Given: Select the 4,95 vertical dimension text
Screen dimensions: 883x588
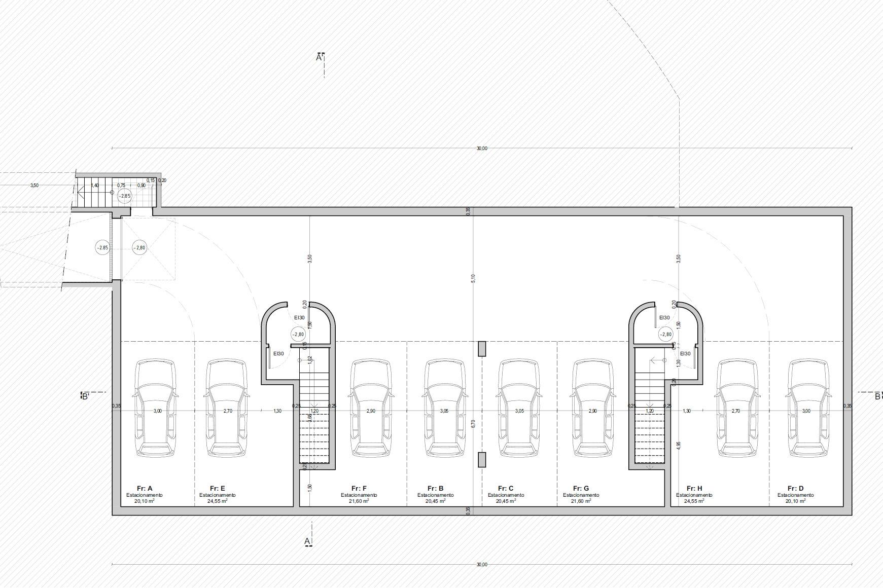Looking at the screenshot, I should (679, 446).
